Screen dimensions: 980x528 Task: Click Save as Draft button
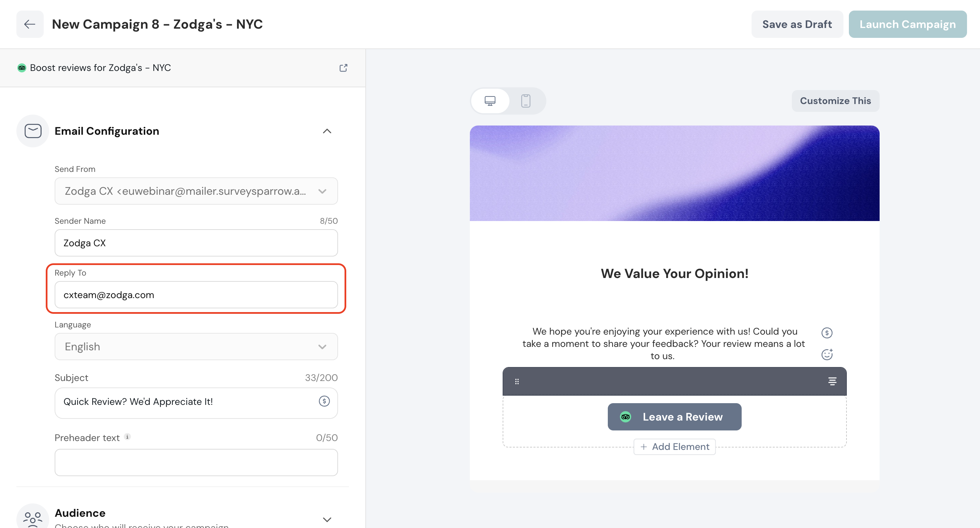tap(797, 24)
